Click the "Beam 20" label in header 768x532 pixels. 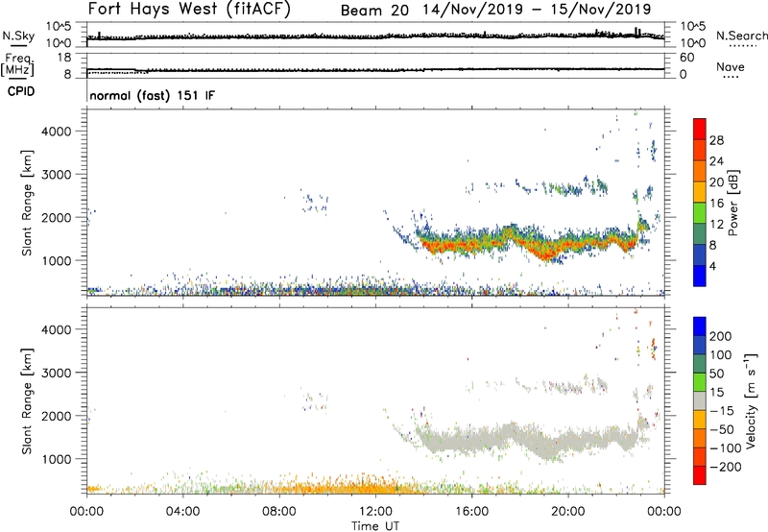coord(374,11)
